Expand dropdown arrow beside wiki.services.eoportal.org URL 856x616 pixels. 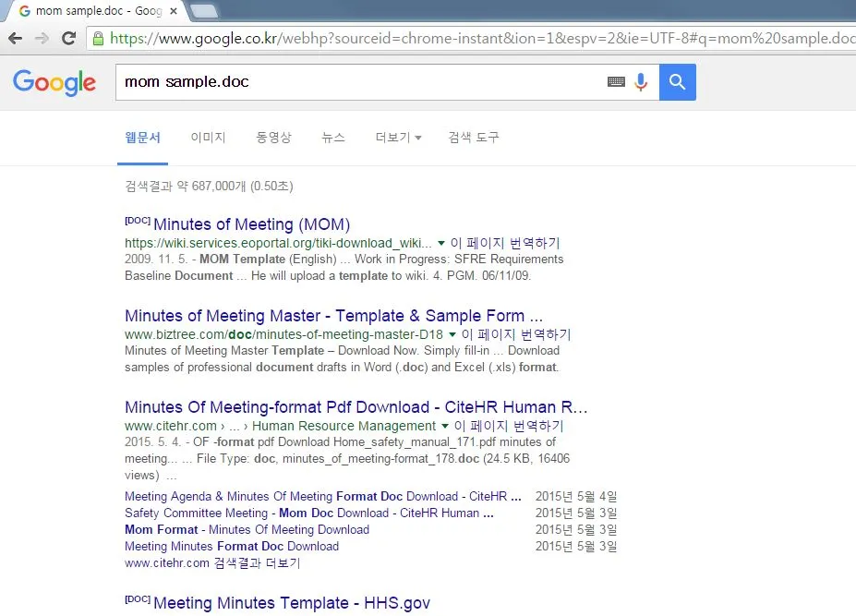[441, 243]
